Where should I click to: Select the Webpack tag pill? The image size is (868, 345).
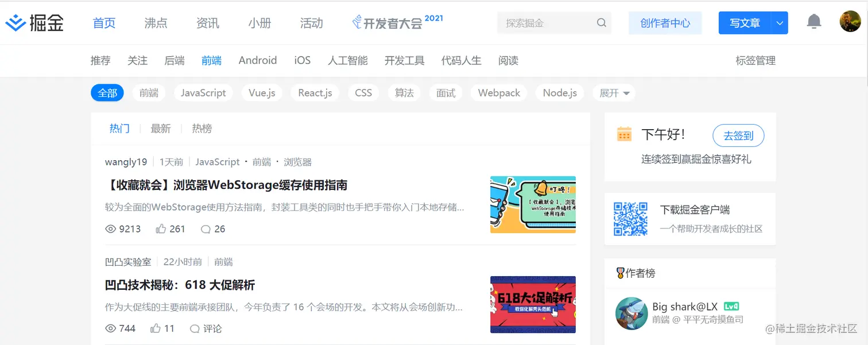(499, 93)
